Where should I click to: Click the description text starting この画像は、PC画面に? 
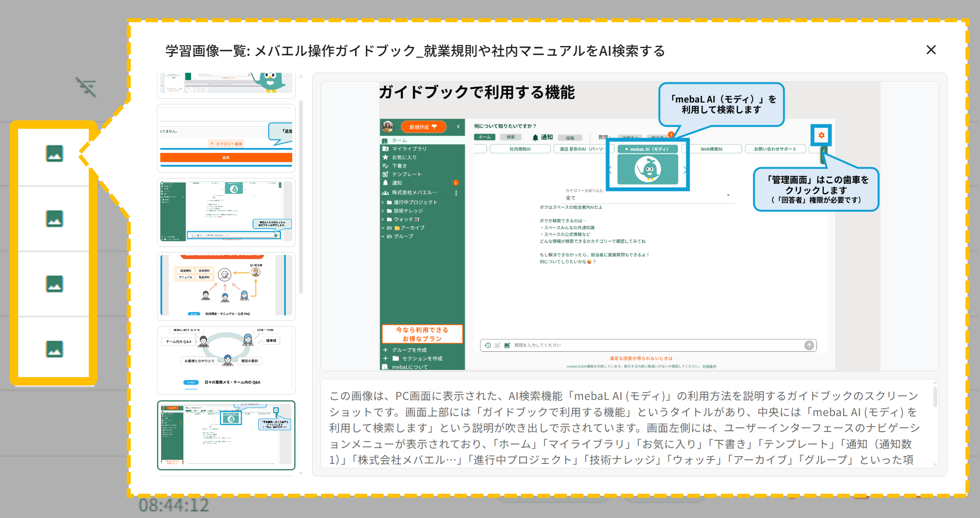(x=625, y=428)
